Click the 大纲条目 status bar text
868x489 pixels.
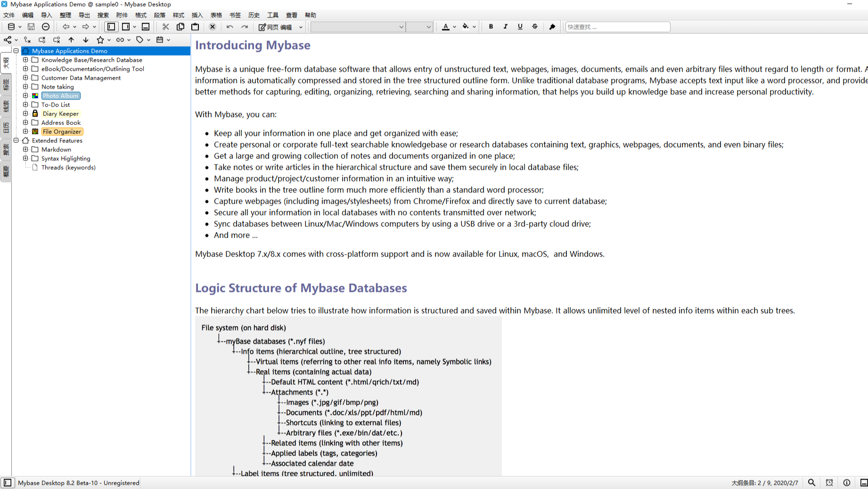point(764,483)
